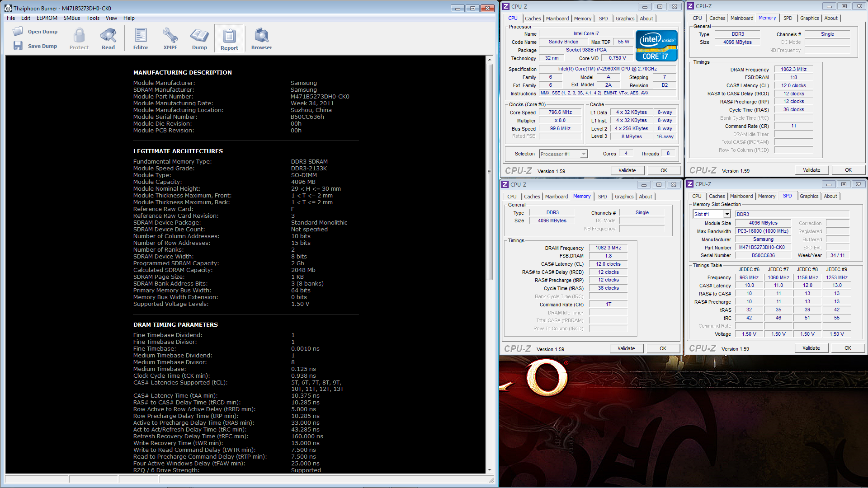Click the Max TDP 55 W field
The width and height of the screenshot is (868, 488).
pyautogui.click(x=623, y=42)
